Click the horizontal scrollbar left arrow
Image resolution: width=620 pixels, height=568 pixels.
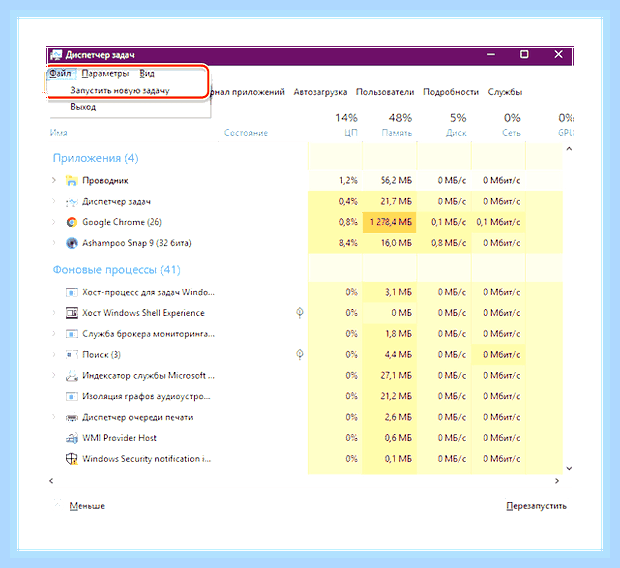[x=51, y=481]
